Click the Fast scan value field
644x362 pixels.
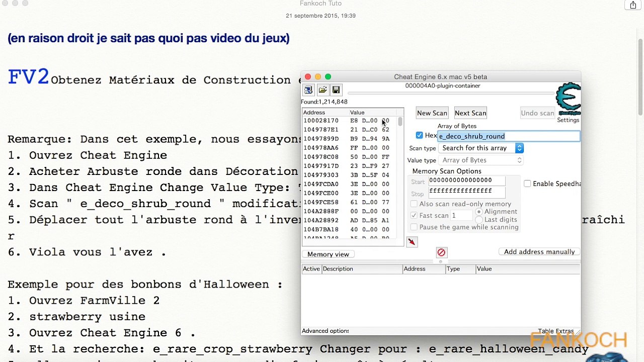[461, 215]
